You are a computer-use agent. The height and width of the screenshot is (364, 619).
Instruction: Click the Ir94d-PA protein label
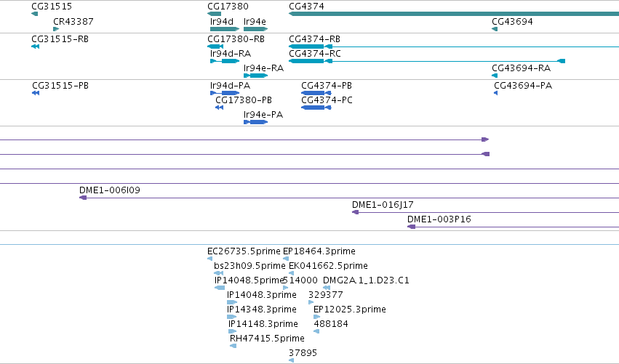(230, 86)
